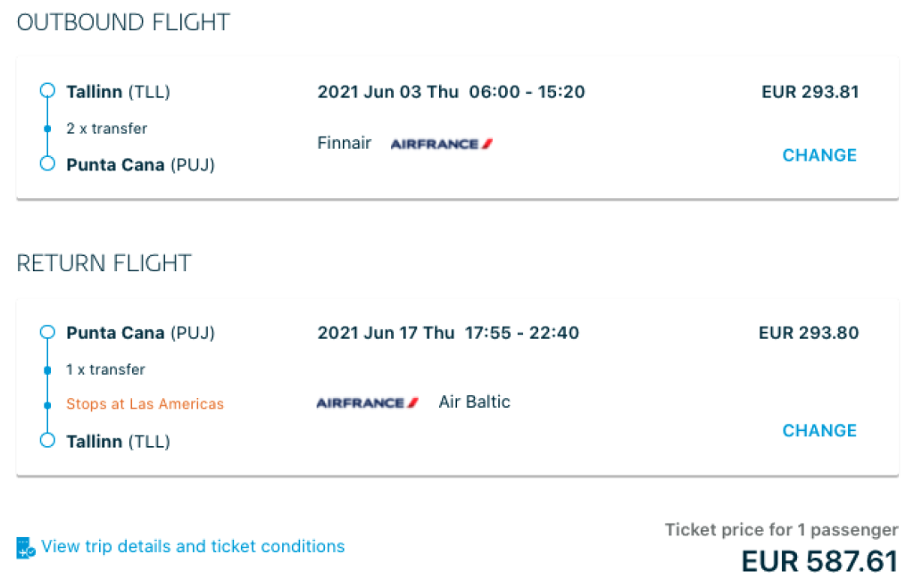914x588 pixels.
Task: Click the total price EUR 587.61
Action: pyautogui.click(x=818, y=562)
